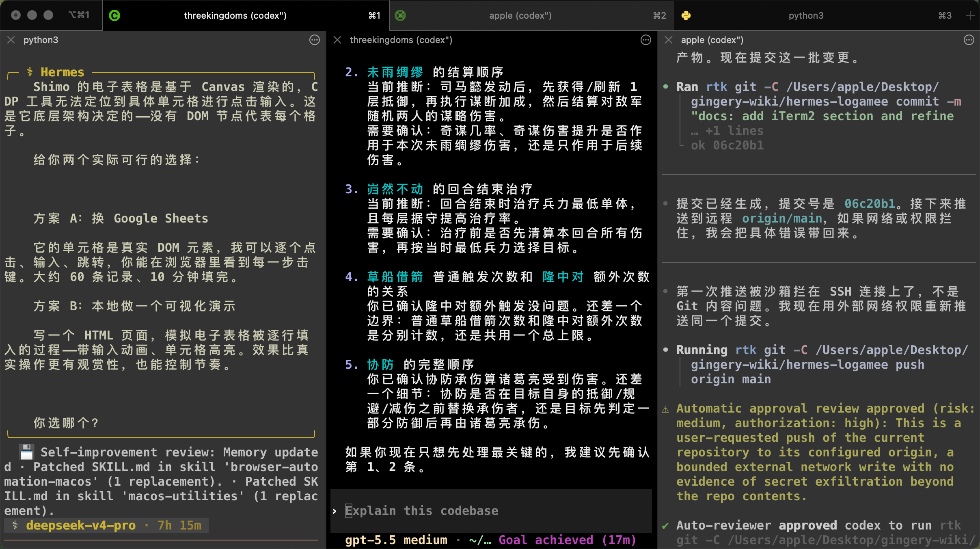Click the green checkmark beside Auto-reviewer approved

(665, 526)
